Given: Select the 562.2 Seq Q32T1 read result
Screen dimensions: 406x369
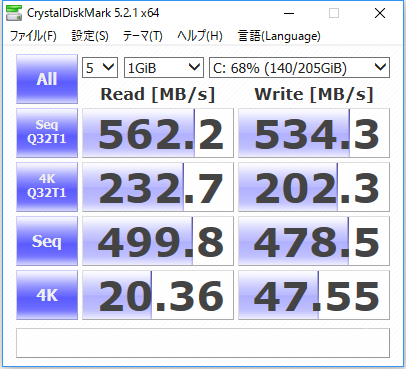Looking at the screenshot, I should (x=158, y=133).
